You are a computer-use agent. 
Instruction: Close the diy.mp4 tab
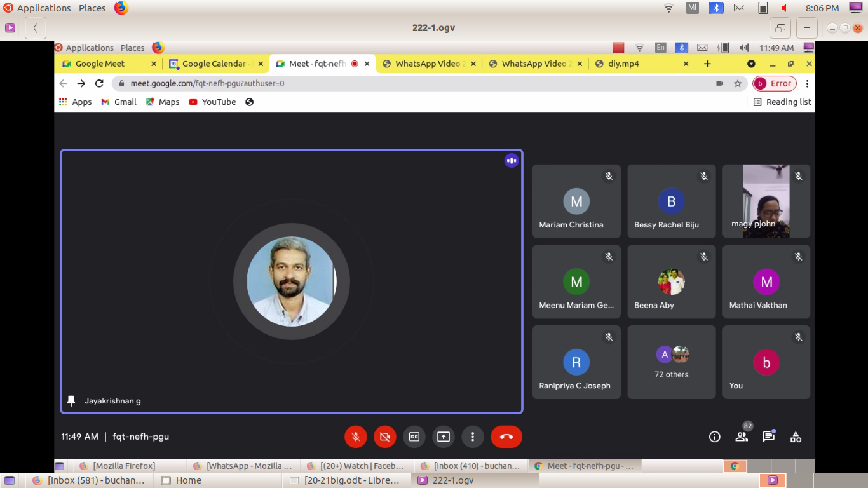click(x=686, y=64)
